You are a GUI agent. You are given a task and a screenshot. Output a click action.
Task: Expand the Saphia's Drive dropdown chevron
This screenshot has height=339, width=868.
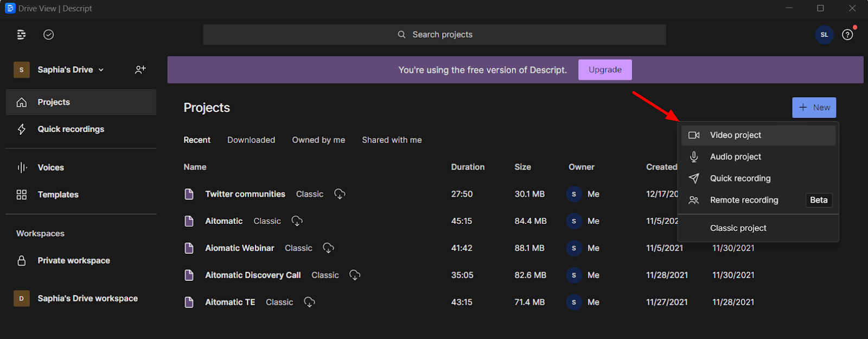pyautogui.click(x=101, y=70)
